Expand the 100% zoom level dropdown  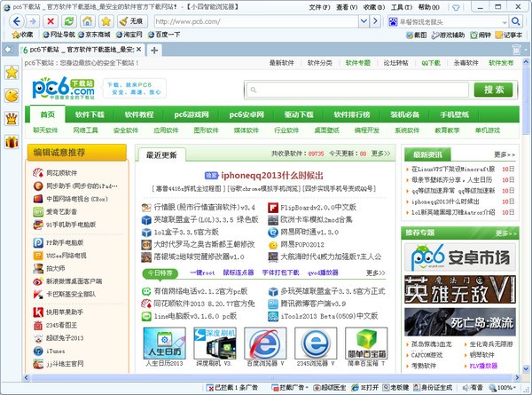pyautogui.click(x=514, y=388)
